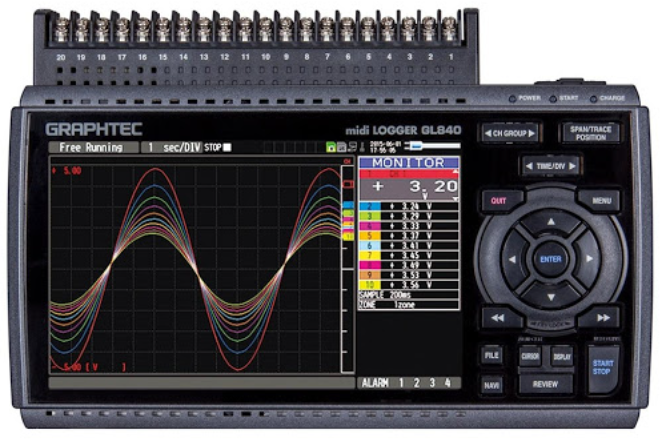Confirm with the blue ENTER key

(x=551, y=259)
